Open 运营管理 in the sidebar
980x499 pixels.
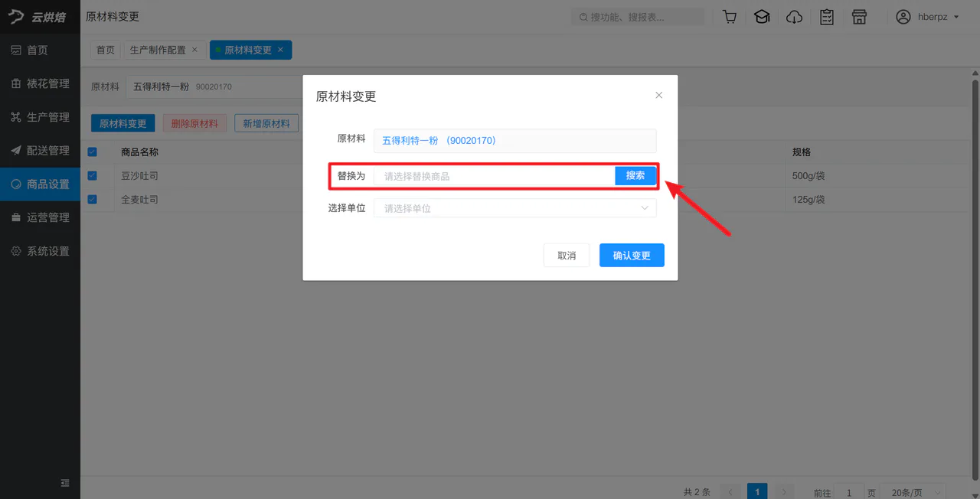(x=40, y=217)
